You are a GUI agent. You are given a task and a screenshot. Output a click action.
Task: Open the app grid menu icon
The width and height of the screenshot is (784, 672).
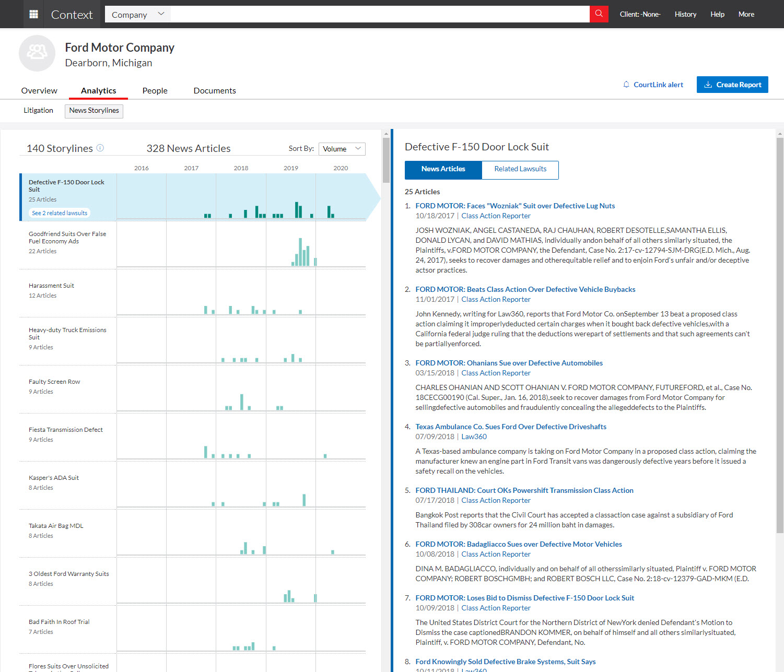coord(33,14)
